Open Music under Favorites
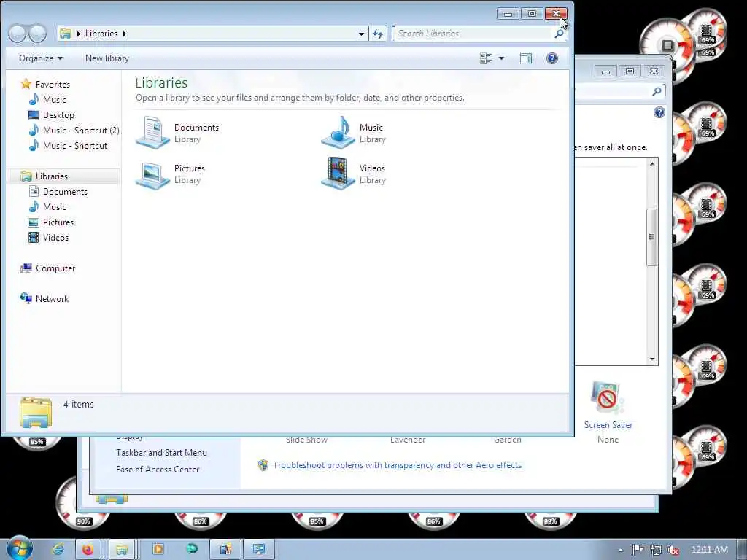 [x=54, y=99]
